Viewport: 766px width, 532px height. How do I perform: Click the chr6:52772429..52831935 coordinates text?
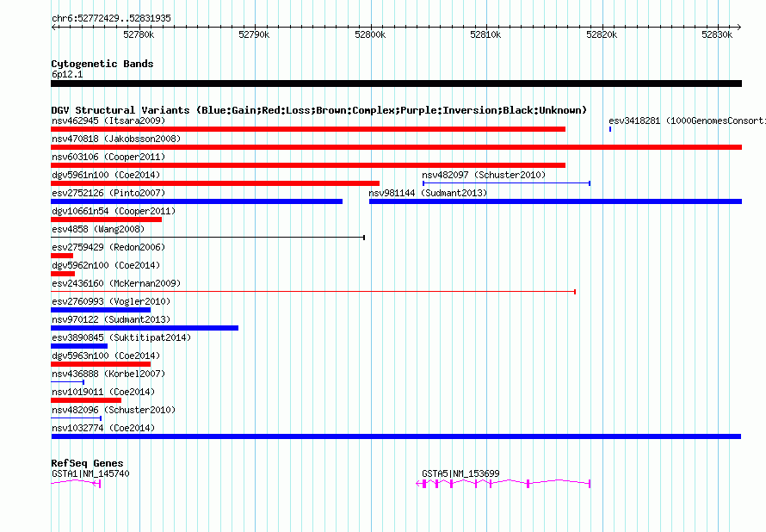(x=111, y=18)
